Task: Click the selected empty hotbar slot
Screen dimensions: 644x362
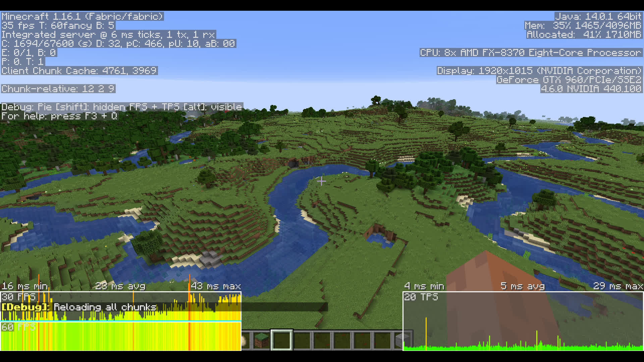Action: click(282, 340)
